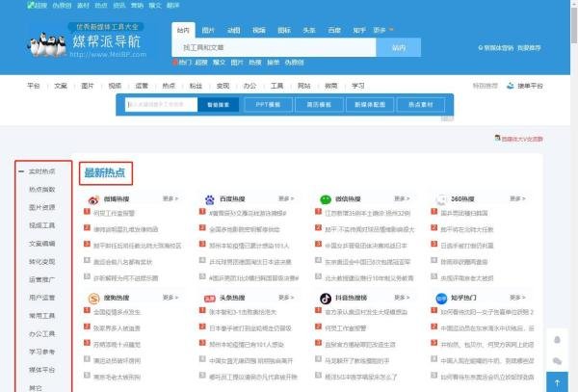Click the page vertical scrollbar thumb

point(574,26)
